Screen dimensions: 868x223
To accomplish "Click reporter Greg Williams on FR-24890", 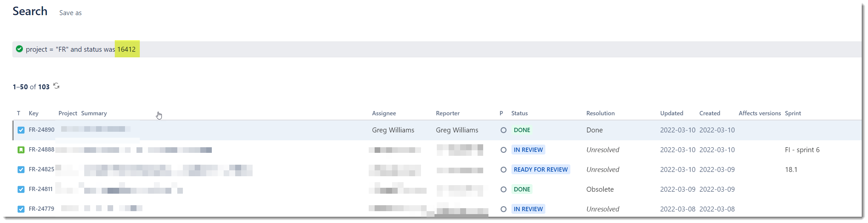I will [457, 130].
